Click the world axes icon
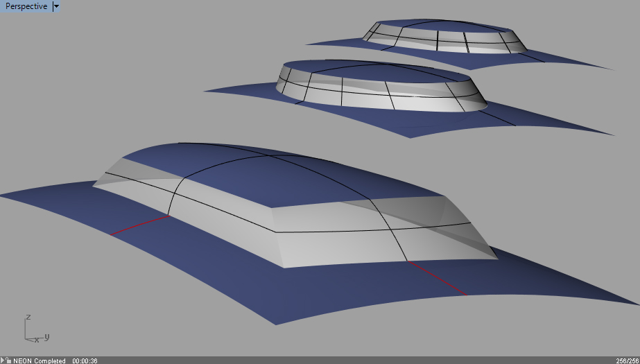Image resolution: width=640 pixels, height=364 pixels. tap(36, 329)
